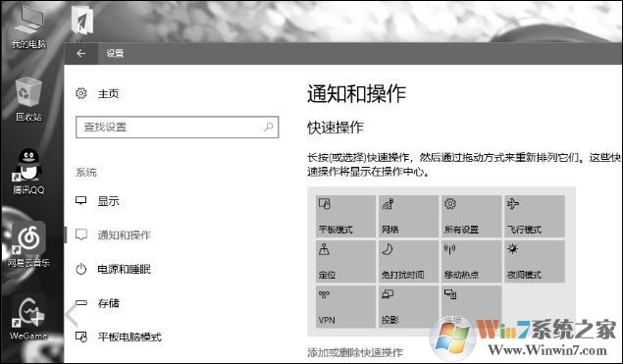
Task: Click the 查找设置 search field
Action: [178, 128]
